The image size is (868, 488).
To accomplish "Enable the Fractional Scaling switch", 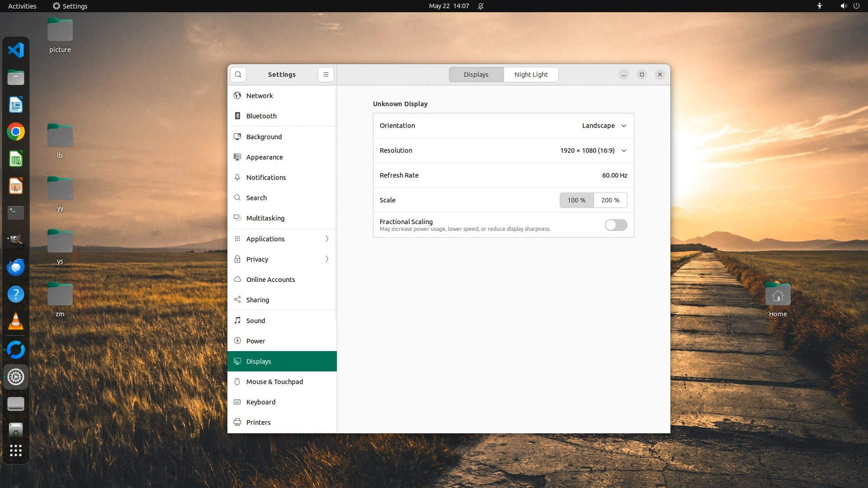I will [x=616, y=225].
